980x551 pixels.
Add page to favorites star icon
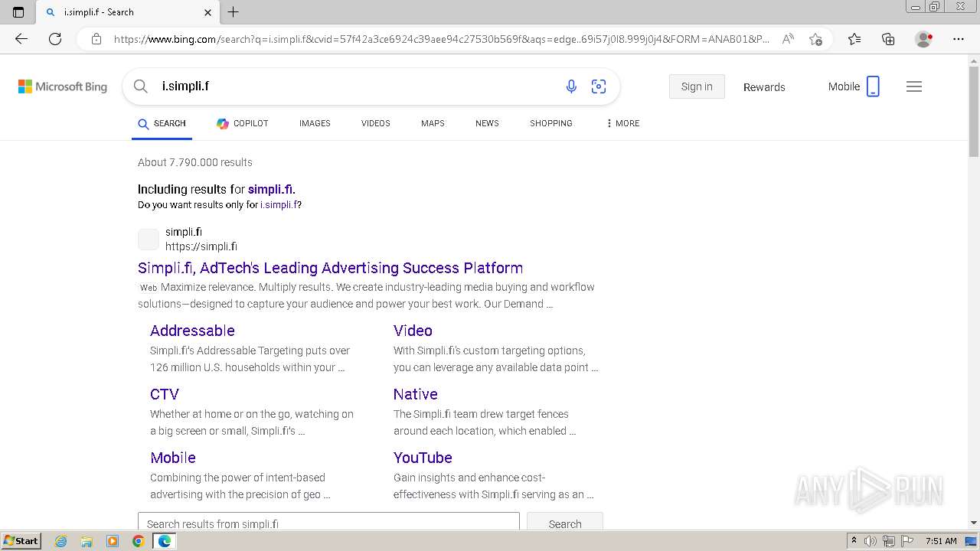coord(815,39)
